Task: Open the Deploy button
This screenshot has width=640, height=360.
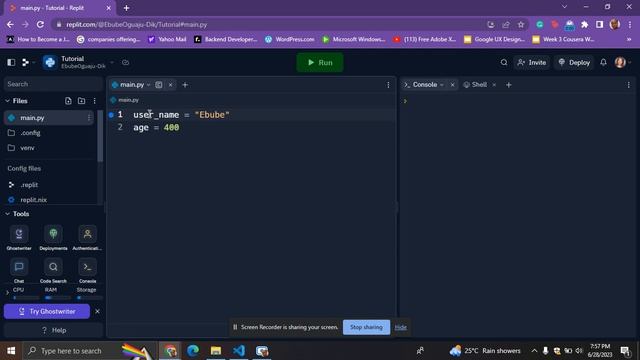Action: tap(574, 62)
